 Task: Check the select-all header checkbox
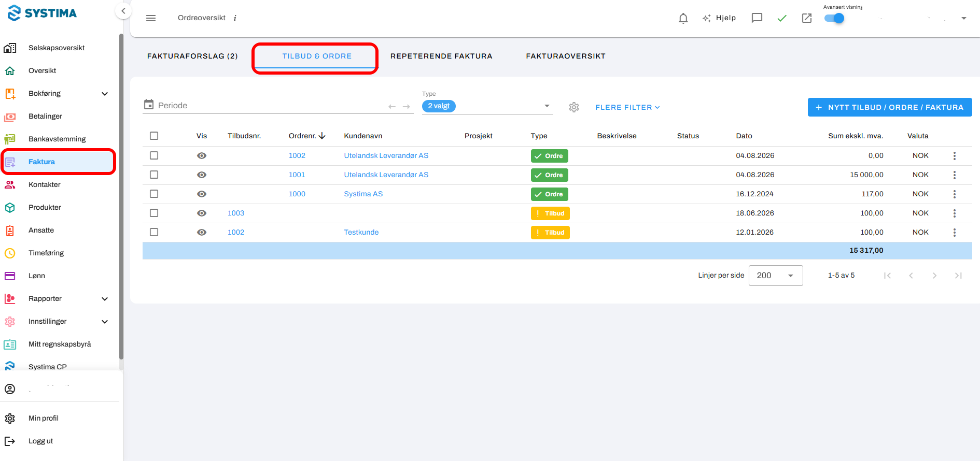[154, 136]
